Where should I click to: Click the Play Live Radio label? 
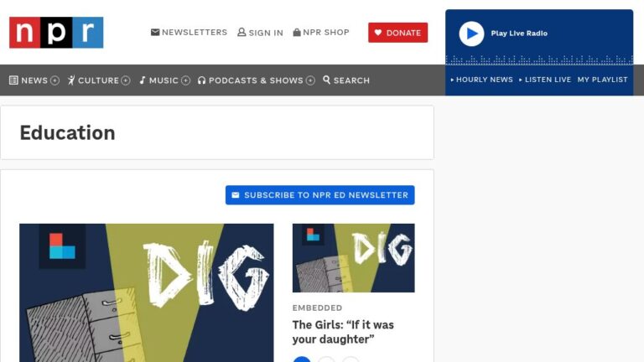(519, 34)
